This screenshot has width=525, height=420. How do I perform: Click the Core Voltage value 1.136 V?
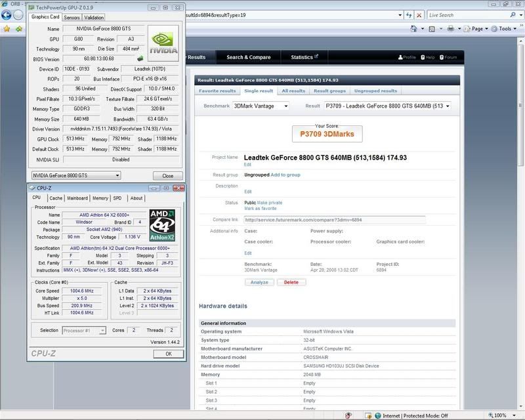click(133, 237)
